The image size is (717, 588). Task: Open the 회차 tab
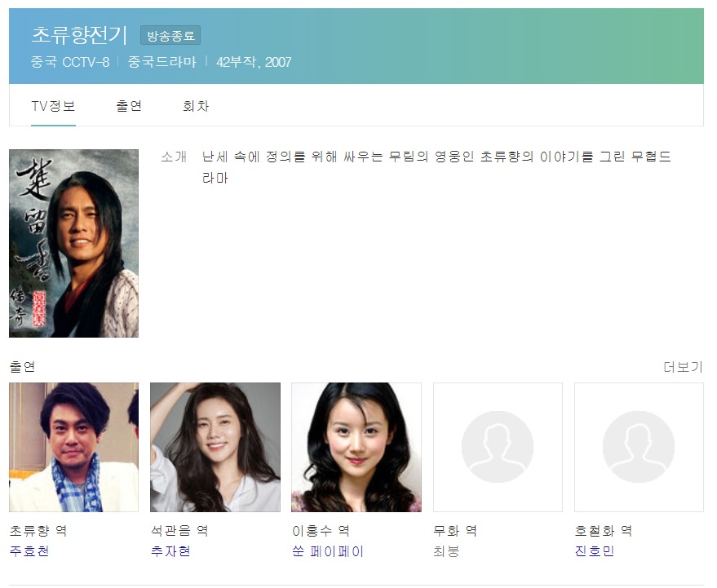coord(196,107)
